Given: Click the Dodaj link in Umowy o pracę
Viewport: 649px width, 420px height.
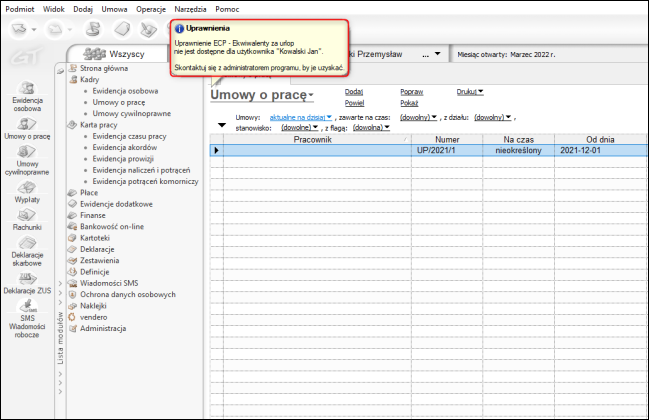Looking at the screenshot, I should click(354, 92).
